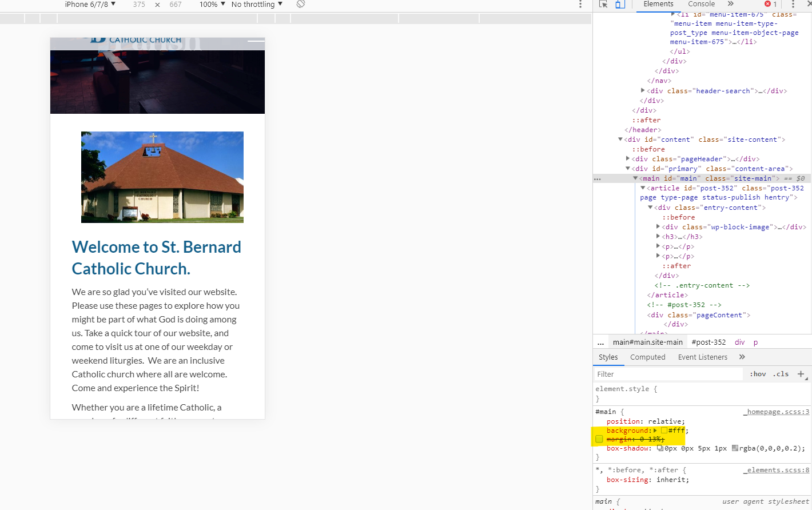Click the new style rule plus icon
Image resolution: width=812 pixels, height=510 pixels.
point(801,374)
